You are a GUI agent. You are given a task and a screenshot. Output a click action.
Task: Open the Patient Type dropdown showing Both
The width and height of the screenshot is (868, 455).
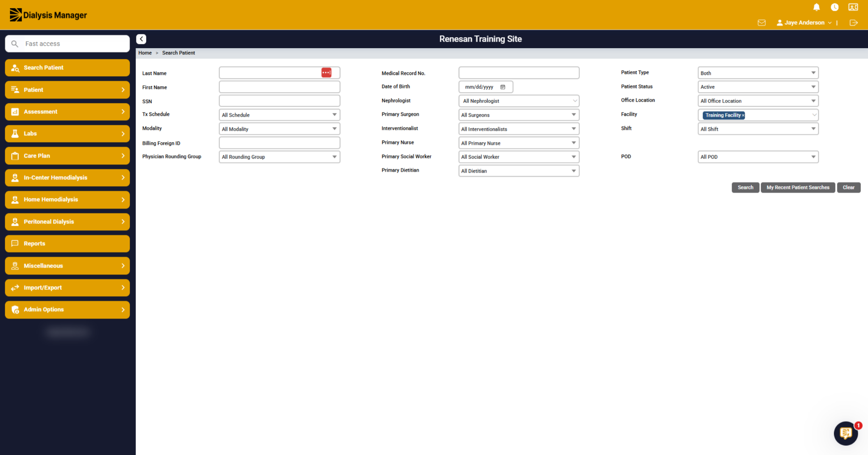coord(758,73)
